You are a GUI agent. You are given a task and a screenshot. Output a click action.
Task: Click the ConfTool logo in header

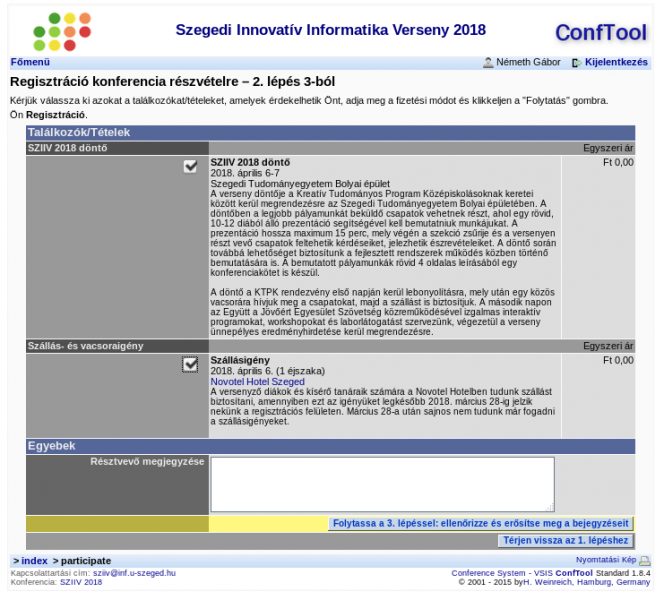click(x=600, y=32)
